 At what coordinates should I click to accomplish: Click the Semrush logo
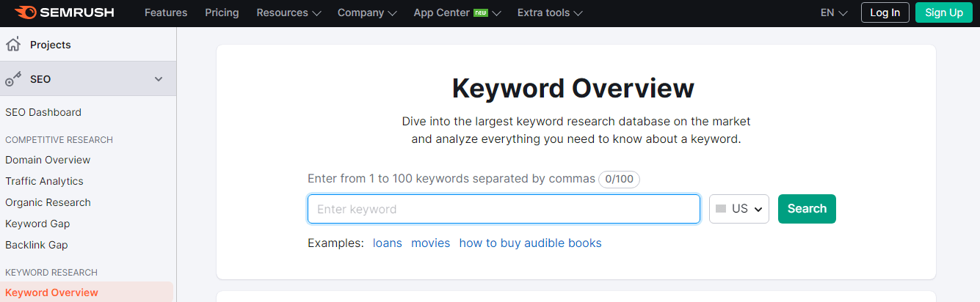64,12
